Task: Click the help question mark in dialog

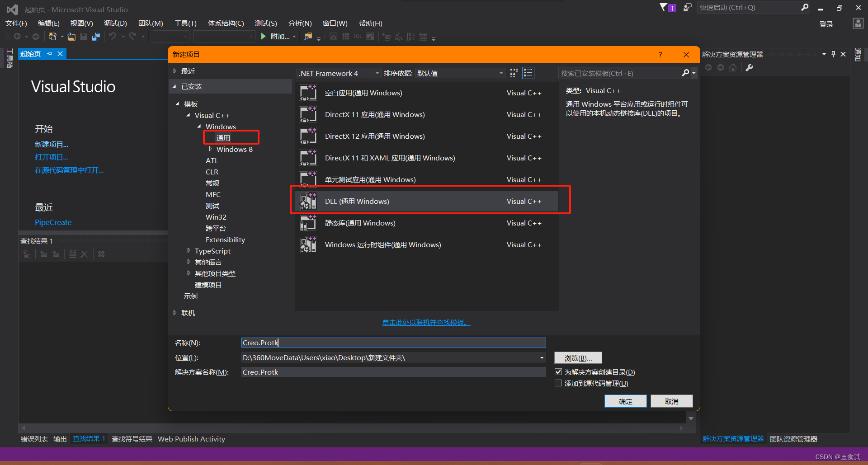Action: [660, 55]
